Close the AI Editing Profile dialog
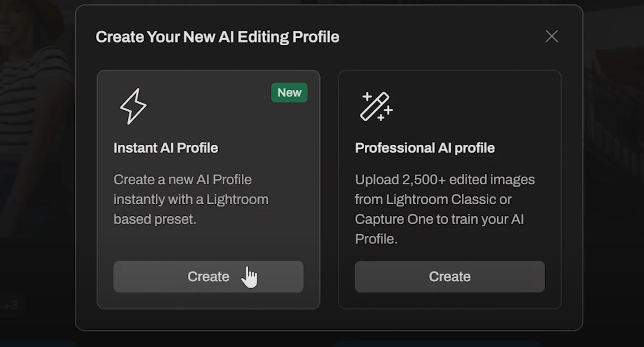 click(x=551, y=37)
